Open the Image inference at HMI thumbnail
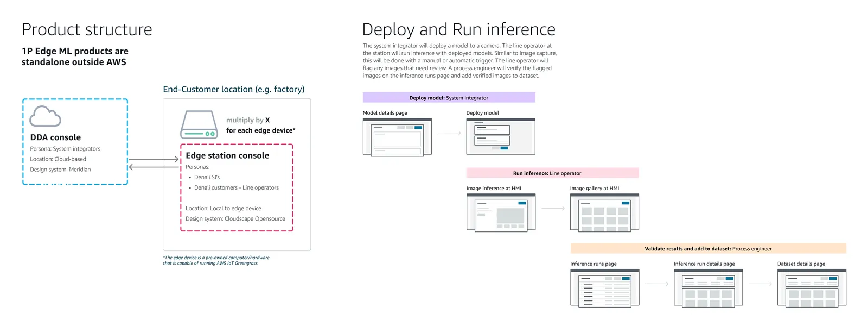The height and width of the screenshot is (326, 868). [x=501, y=212]
